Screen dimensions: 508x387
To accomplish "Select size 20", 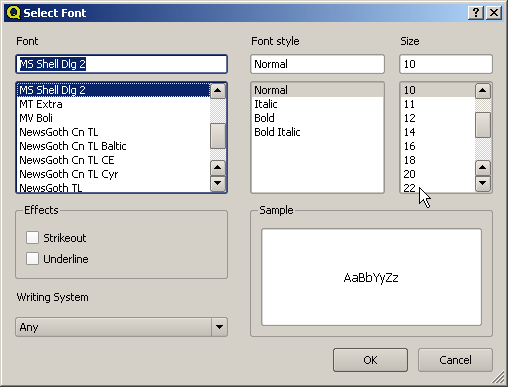I will point(438,174).
